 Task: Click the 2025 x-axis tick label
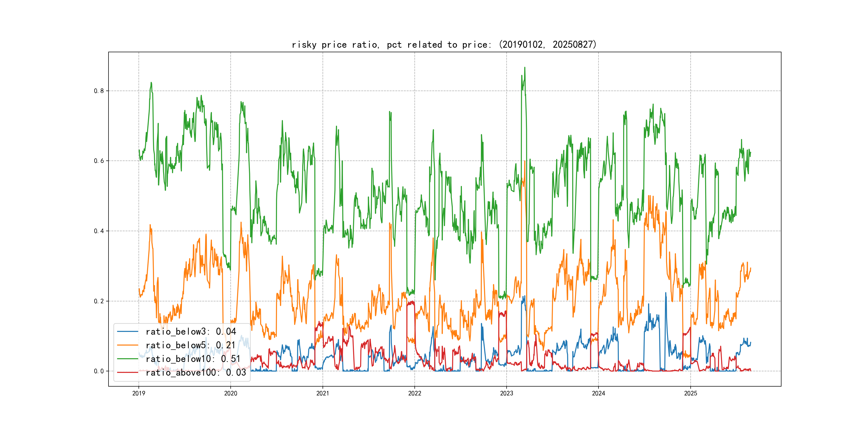point(690,393)
